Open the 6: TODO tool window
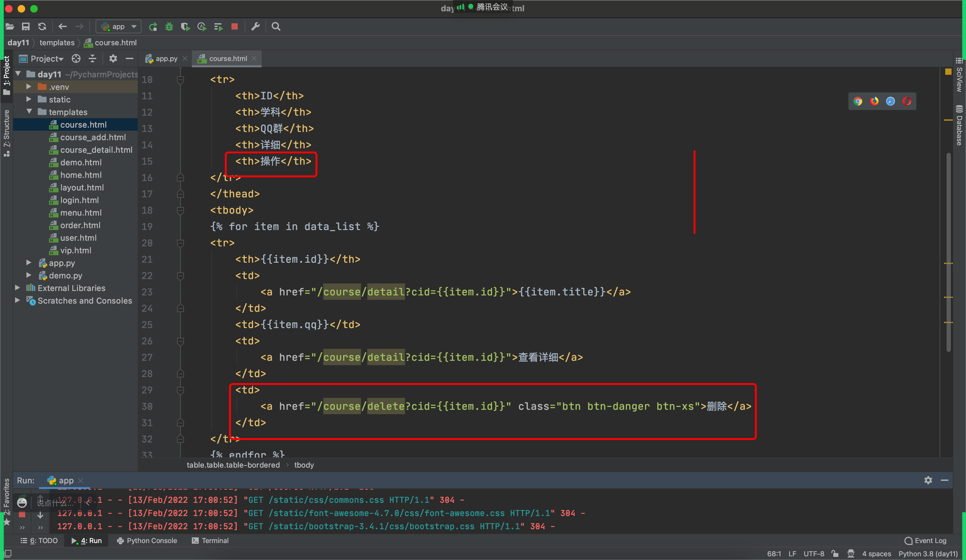The height and width of the screenshot is (560, 966). [39, 541]
